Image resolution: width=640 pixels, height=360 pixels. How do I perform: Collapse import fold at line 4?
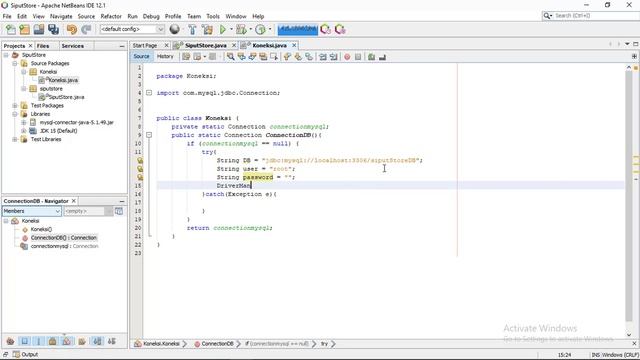pyautogui.click(x=149, y=93)
